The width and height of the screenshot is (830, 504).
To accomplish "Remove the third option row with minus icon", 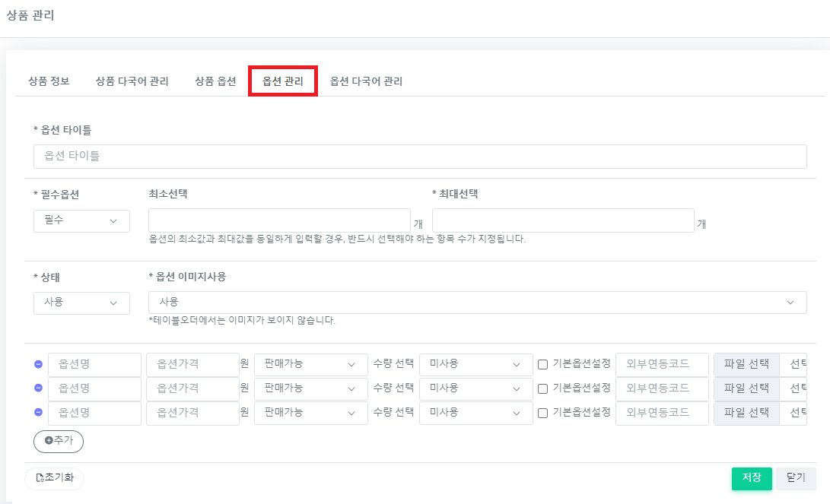I will click(38, 413).
